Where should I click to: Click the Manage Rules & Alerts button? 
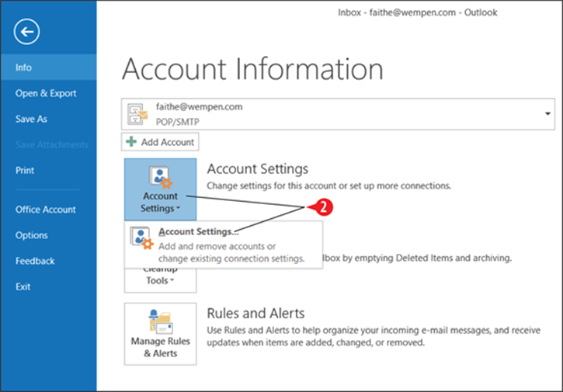[161, 334]
